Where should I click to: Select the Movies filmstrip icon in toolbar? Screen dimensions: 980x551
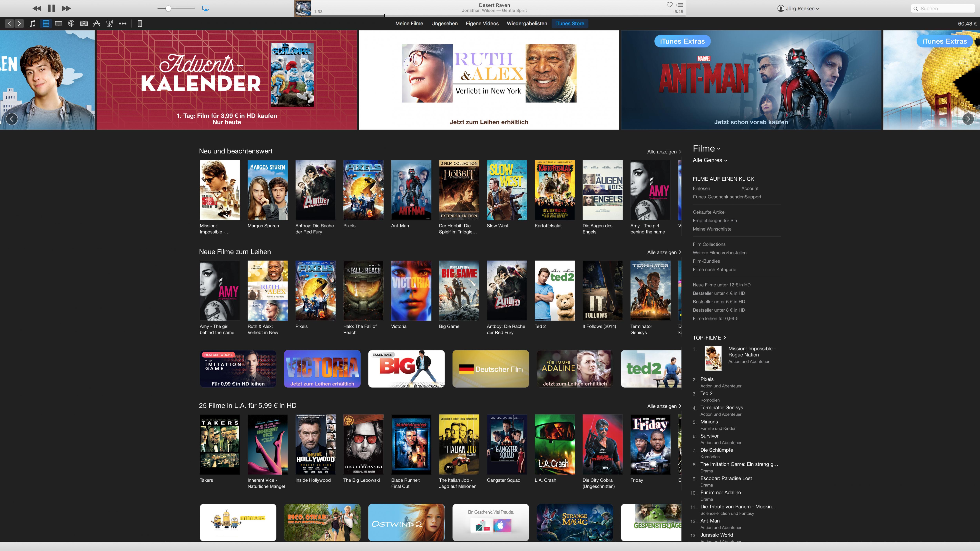46,23
